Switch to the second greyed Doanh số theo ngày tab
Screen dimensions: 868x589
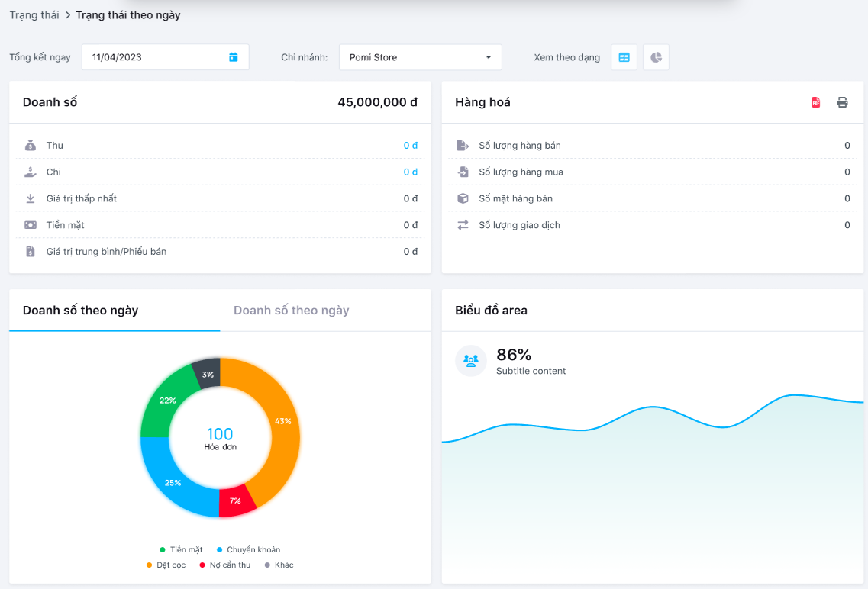click(x=291, y=311)
